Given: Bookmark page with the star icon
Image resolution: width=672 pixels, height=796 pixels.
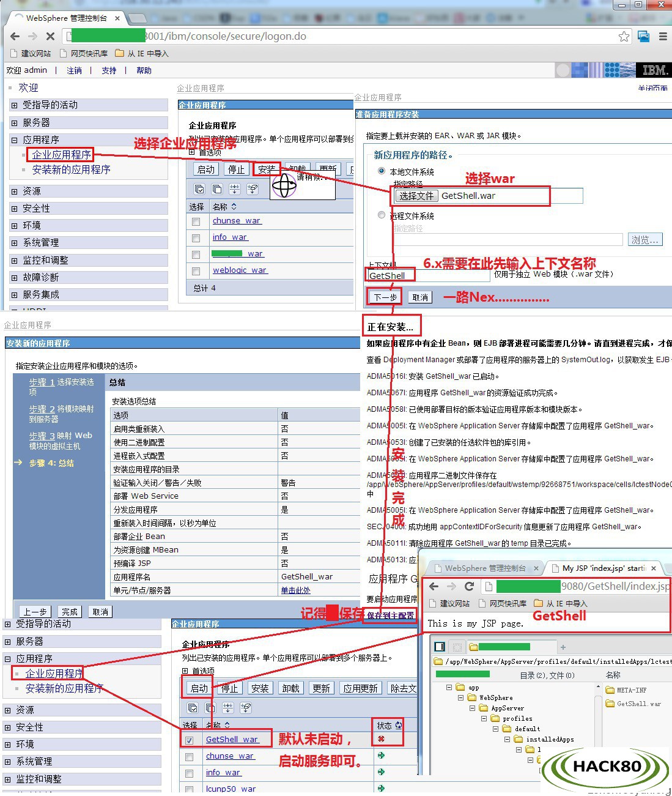Looking at the screenshot, I should tap(624, 37).
